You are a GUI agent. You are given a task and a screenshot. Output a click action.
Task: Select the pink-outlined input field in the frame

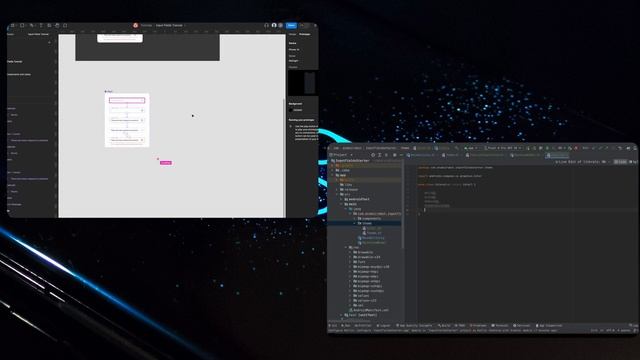[x=127, y=100]
